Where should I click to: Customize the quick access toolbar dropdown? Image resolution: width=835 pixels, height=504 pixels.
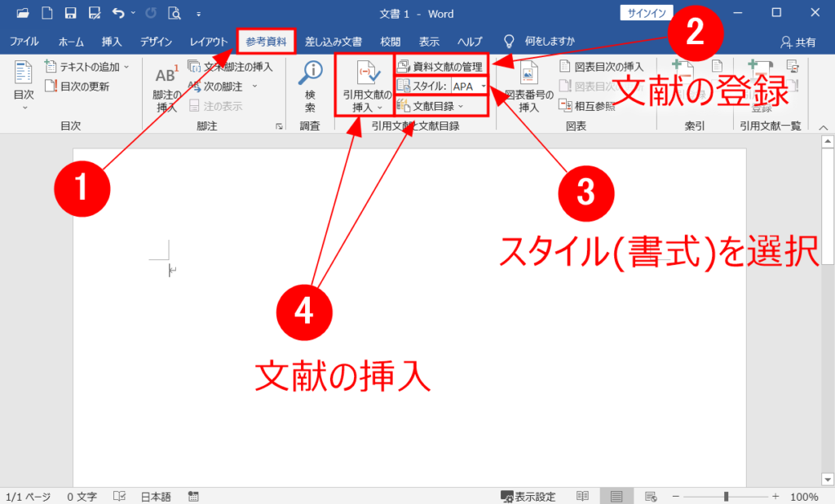[198, 15]
